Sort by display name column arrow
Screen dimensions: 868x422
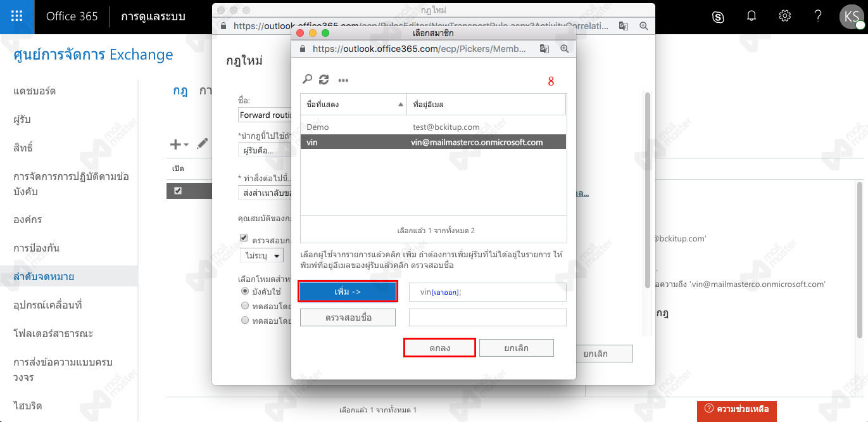(x=401, y=104)
